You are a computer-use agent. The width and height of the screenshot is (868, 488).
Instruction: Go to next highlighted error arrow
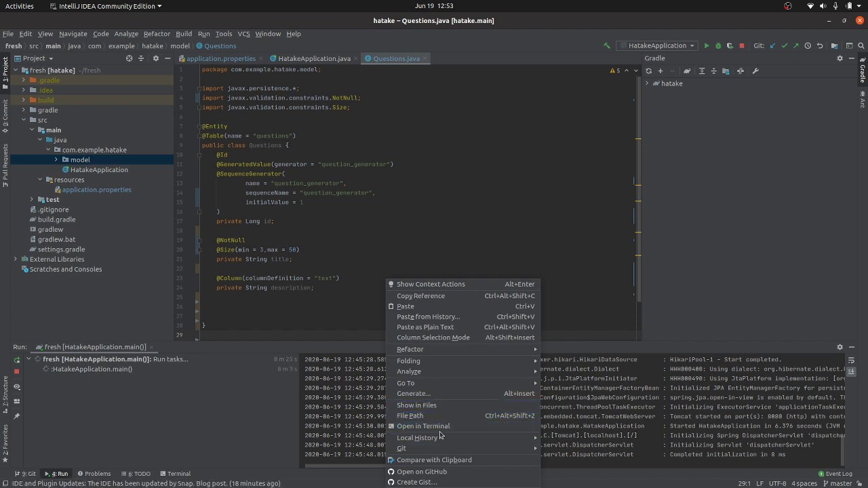pyautogui.click(x=636, y=70)
